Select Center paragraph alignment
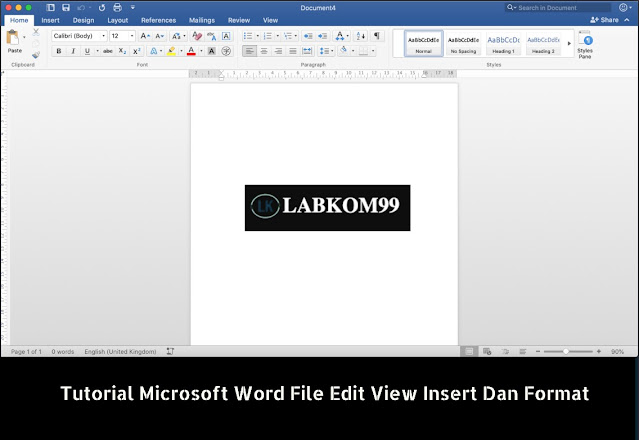639x440 pixels. pos(264,51)
